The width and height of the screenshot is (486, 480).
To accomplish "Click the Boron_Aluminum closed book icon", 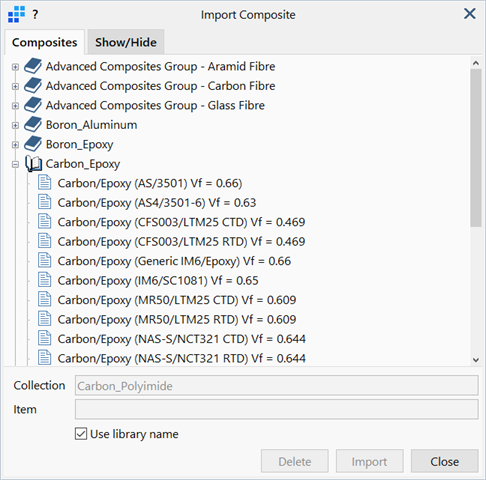I will coord(33,125).
